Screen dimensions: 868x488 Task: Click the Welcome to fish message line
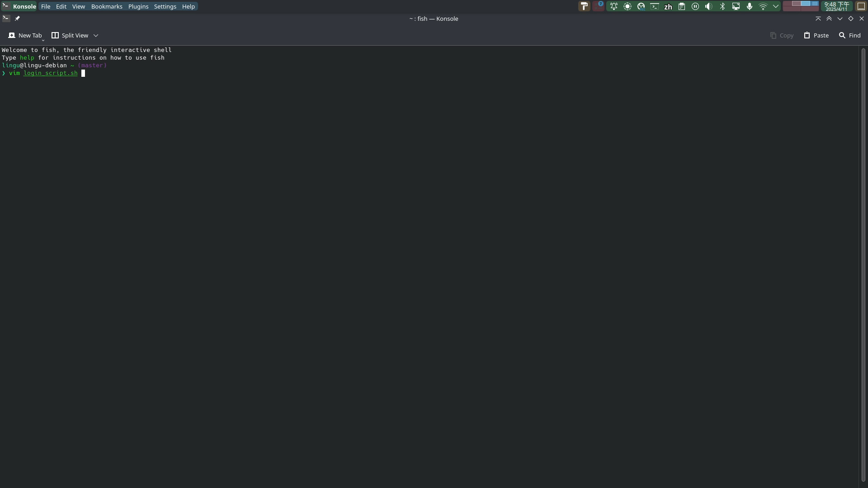(87, 50)
